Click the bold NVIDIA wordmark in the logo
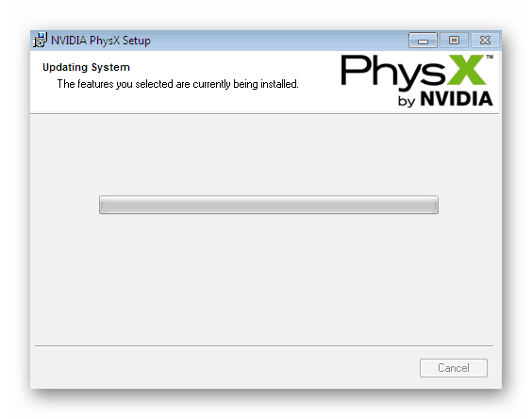The height and width of the screenshot is (419, 532). [x=457, y=99]
